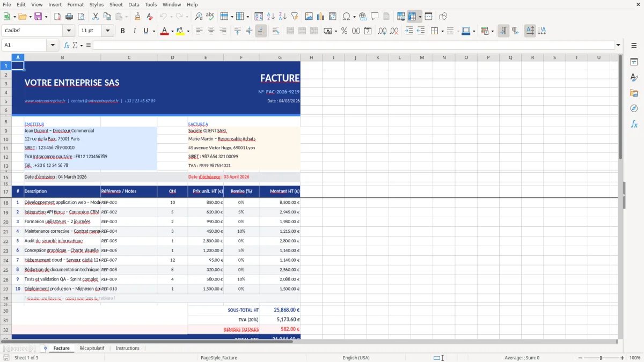The width and height of the screenshot is (644, 362).
Task: Select cell with FAC-2026-9219 invoice number
Action: point(279,92)
